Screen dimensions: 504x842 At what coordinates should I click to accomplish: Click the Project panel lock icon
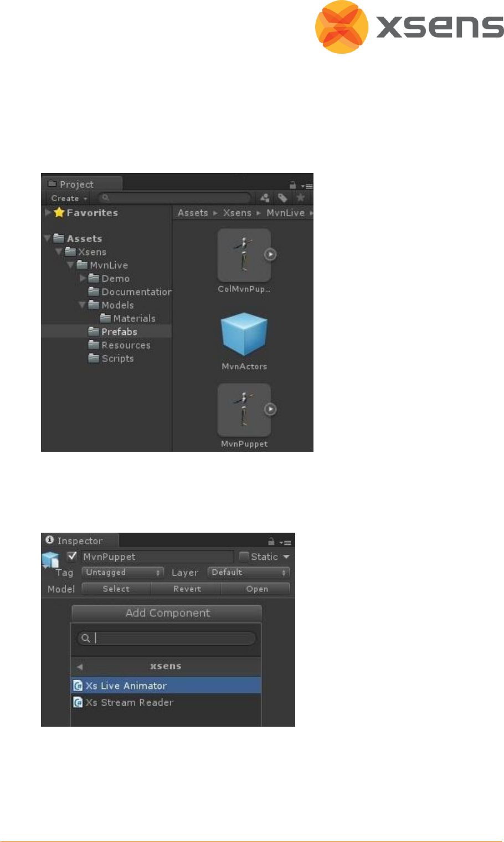[x=293, y=185]
